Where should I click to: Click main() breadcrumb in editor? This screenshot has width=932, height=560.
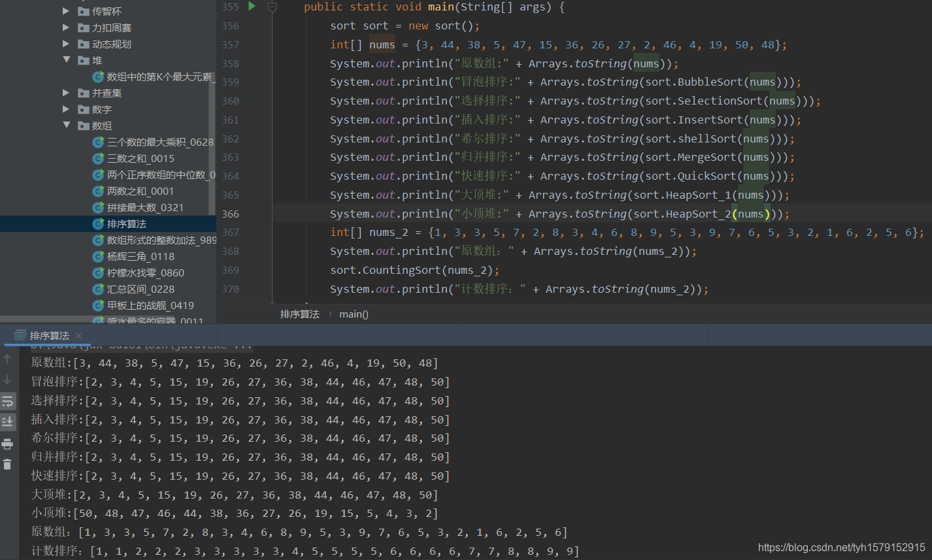pos(354,314)
